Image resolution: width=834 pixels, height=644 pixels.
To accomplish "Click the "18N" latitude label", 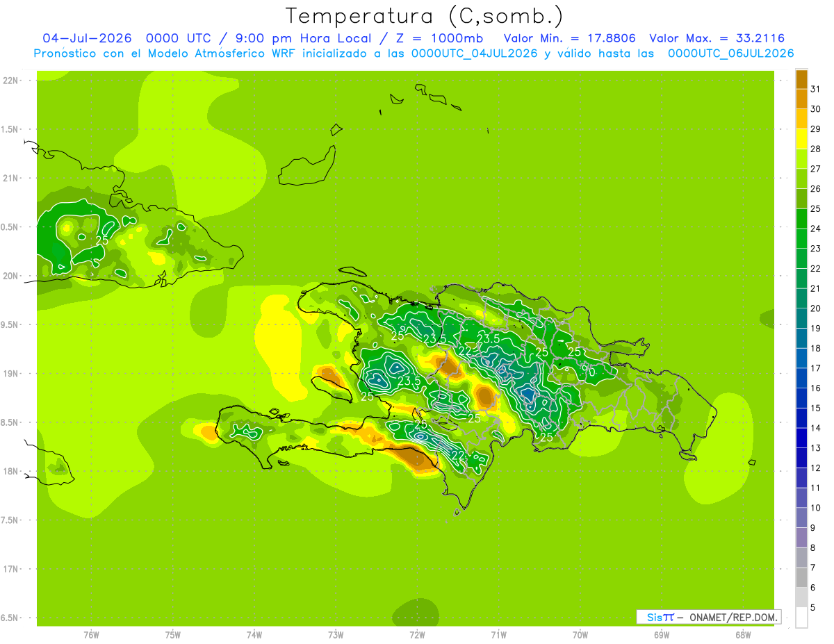I will point(11,472).
